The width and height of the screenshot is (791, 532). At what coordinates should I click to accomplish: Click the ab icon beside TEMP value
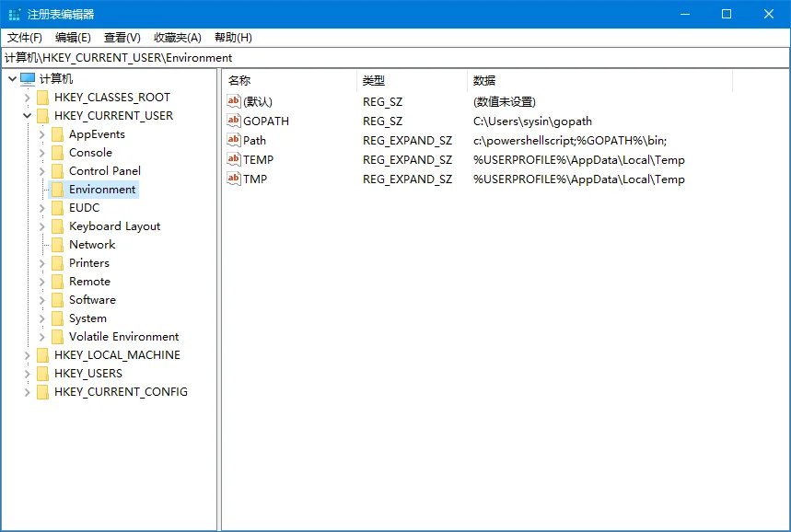(234, 159)
